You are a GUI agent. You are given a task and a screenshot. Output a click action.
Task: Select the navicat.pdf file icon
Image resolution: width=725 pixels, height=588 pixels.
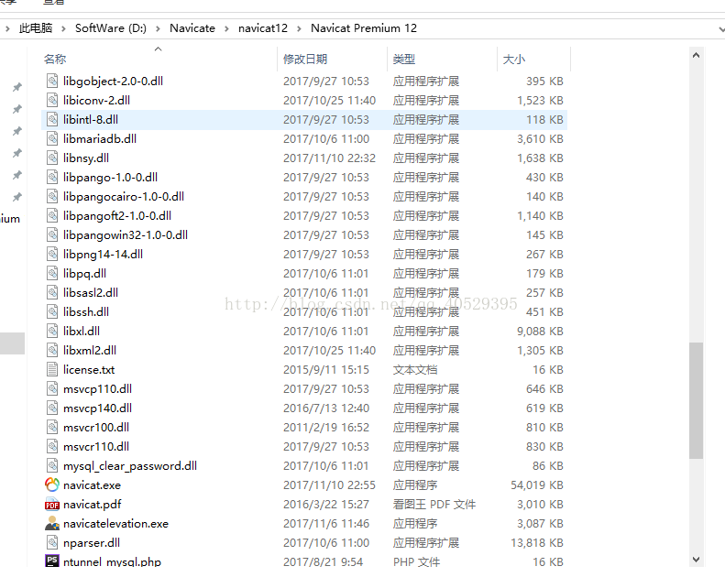(52, 504)
